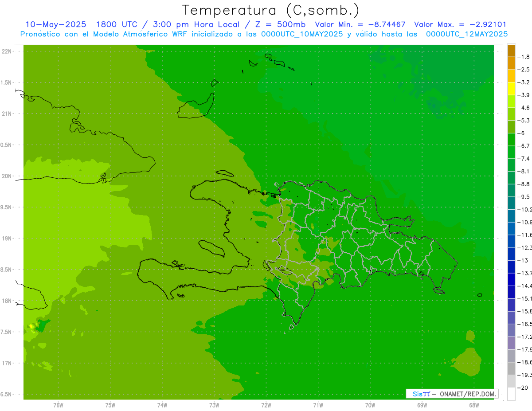Click the '-1.8' legend value

524,57
